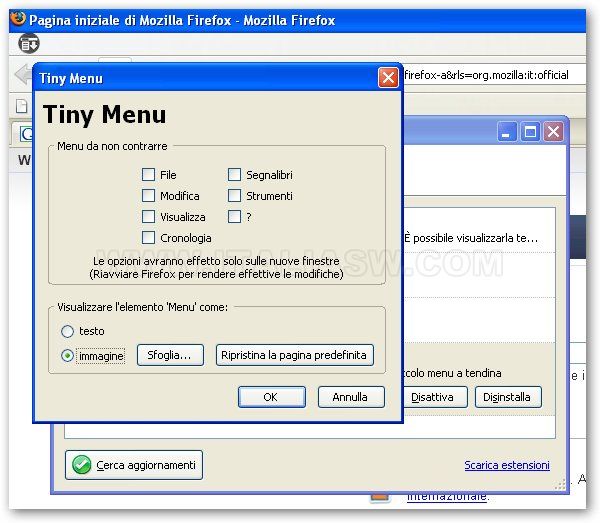
Task: Click the text 'È possibile visualizzarla te…'
Action: pyautogui.click(x=471, y=238)
